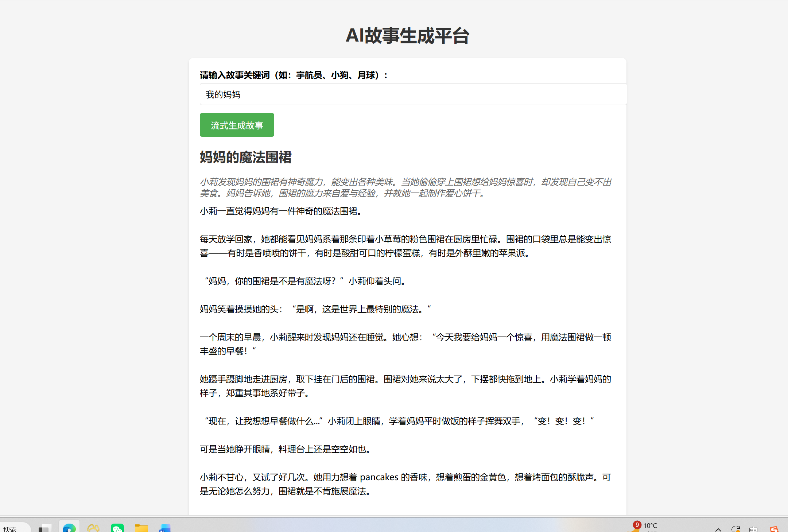This screenshot has height=532, width=788.
Task: Open the Task View taskbar icon
Action: (45, 528)
